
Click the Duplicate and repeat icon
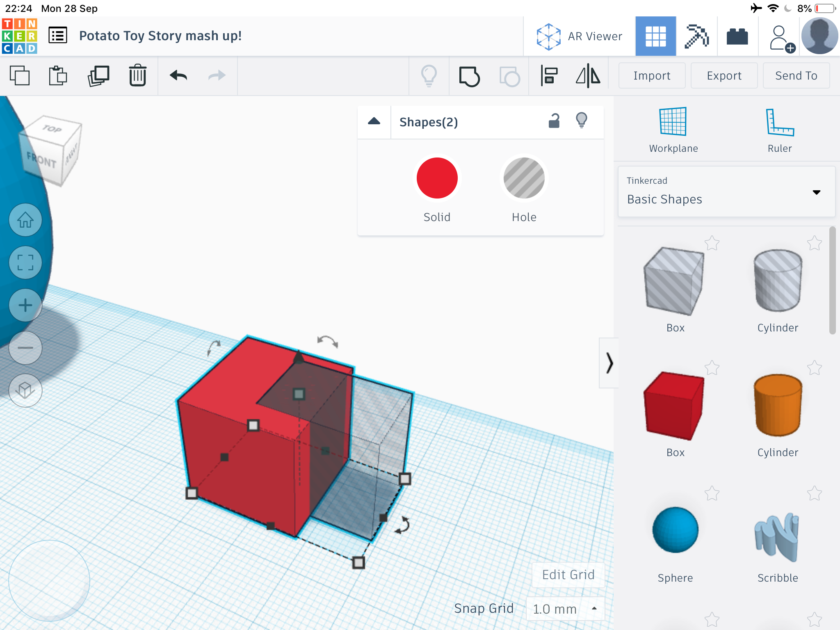coord(98,76)
